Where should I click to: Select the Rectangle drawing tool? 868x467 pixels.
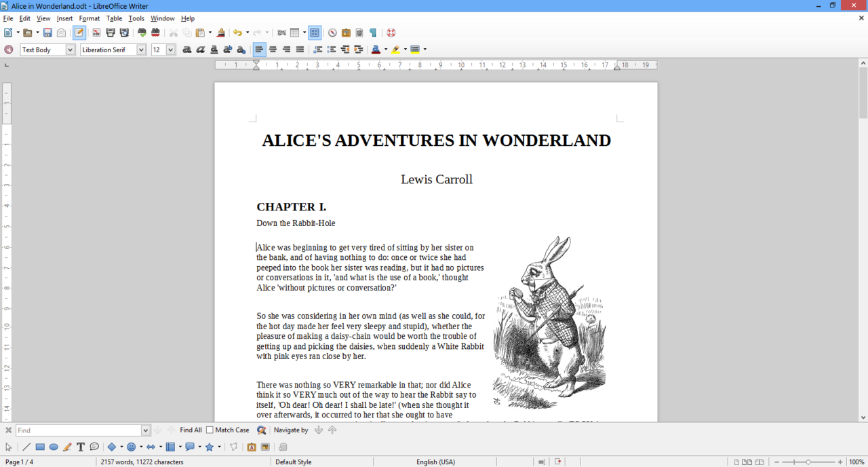pos(40,447)
